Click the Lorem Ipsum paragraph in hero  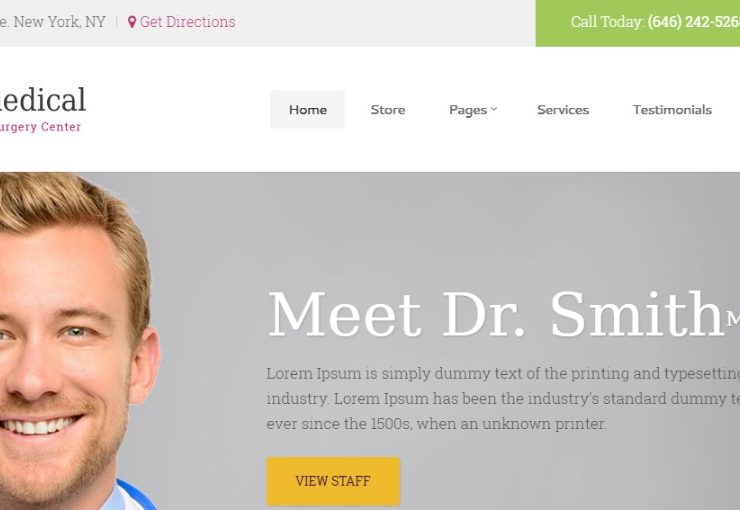coord(503,398)
